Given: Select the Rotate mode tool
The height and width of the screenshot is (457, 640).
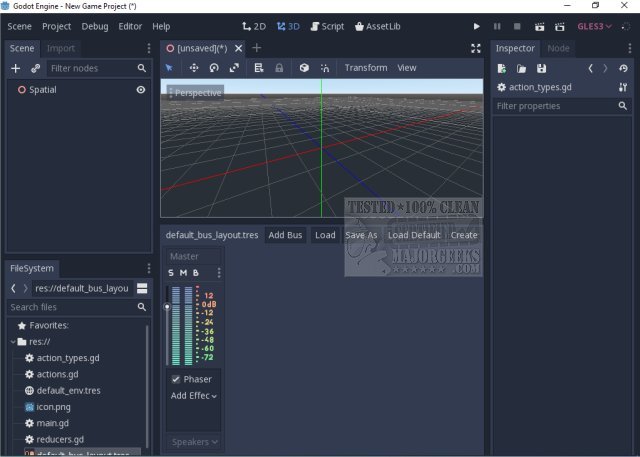Looking at the screenshot, I should click(213, 68).
